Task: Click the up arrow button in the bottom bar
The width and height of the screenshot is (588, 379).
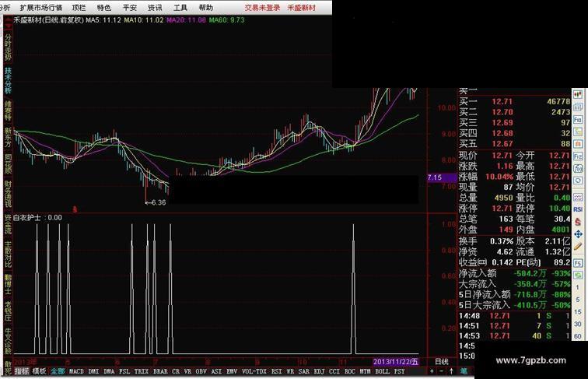Action: [x=451, y=371]
